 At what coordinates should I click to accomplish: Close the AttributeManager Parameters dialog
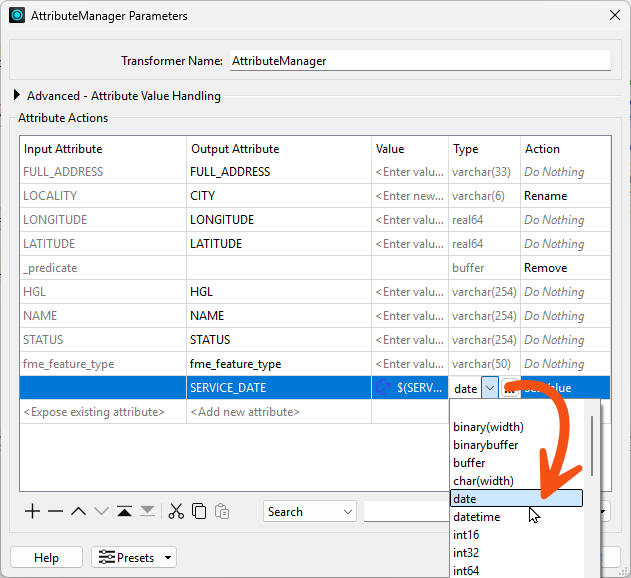coord(615,15)
